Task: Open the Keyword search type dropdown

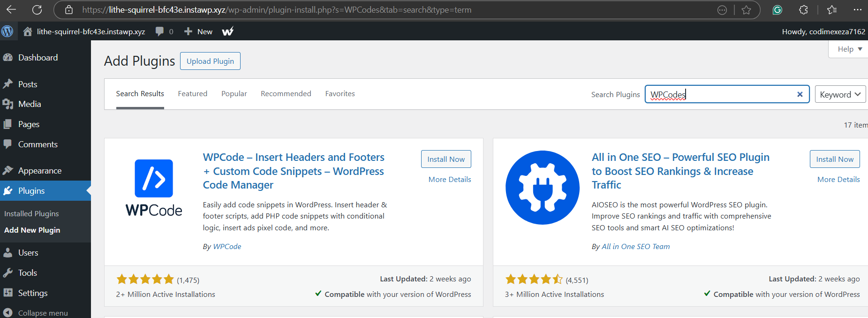Action: (840, 94)
